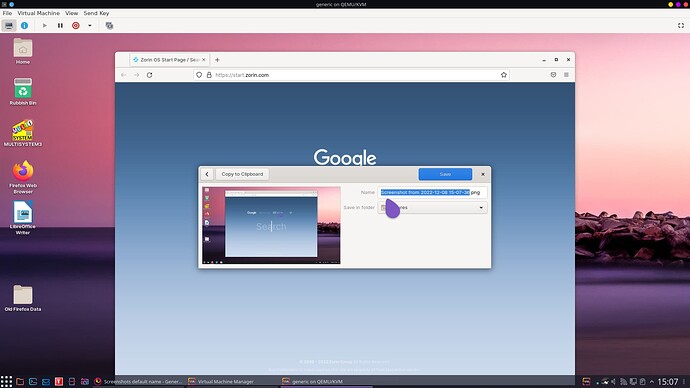The width and height of the screenshot is (690, 388).
Task: Click the Google logo on start page
Action: click(x=345, y=157)
